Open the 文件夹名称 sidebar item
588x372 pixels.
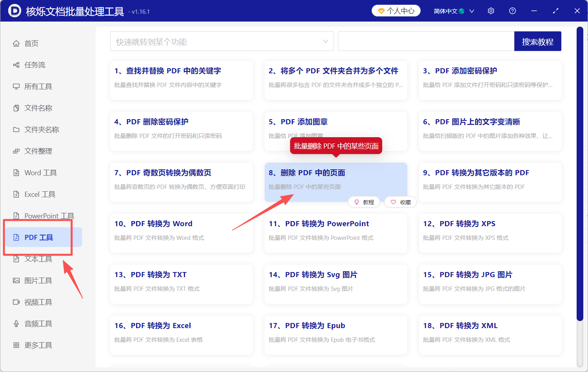pyautogui.click(x=41, y=129)
